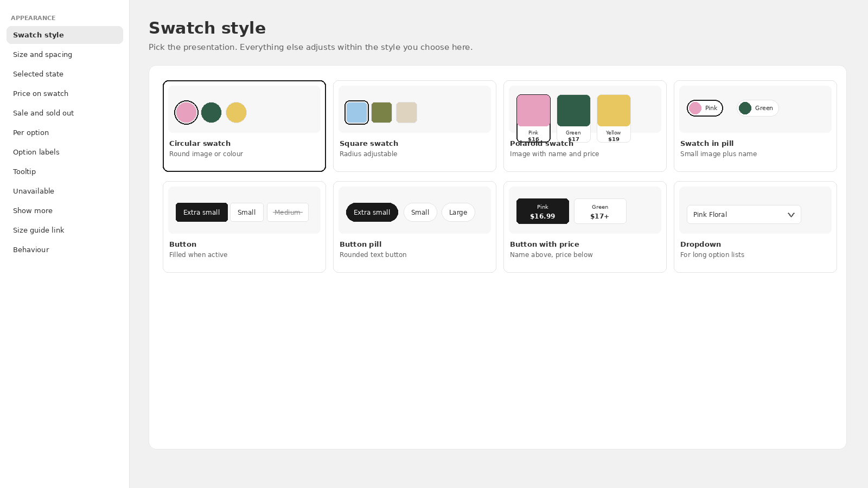Click the Pink $16.99 price button
868x488 pixels.
click(x=542, y=211)
